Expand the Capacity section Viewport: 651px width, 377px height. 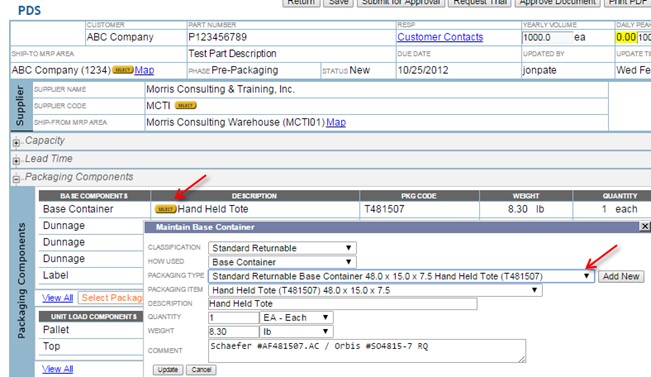16,143
